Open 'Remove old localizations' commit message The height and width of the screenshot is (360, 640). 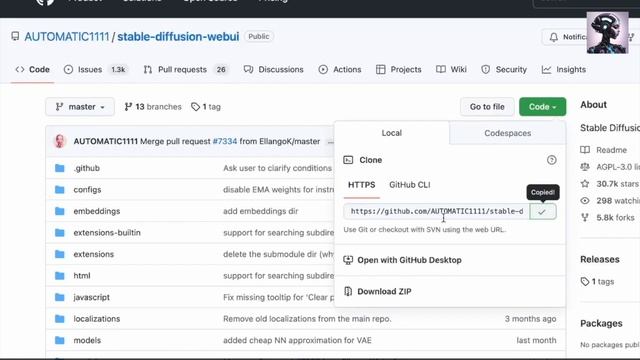(x=307, y=319)
